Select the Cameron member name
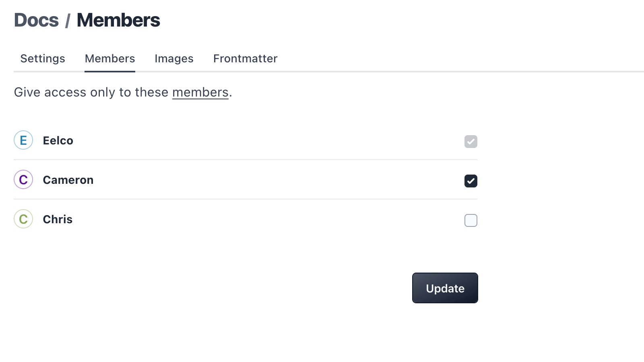This screenshot has width=644, height=362. (68, 180)
